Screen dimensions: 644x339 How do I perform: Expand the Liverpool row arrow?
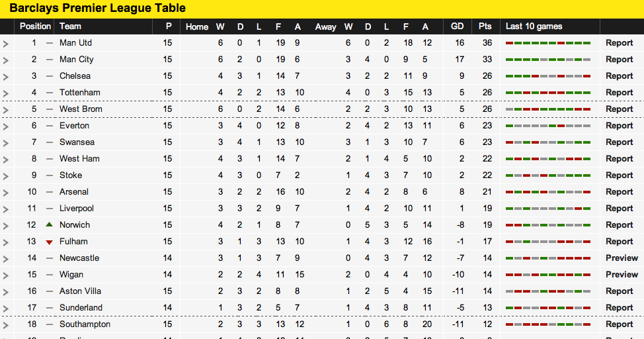pyautogui.click(x=6, y=209)
